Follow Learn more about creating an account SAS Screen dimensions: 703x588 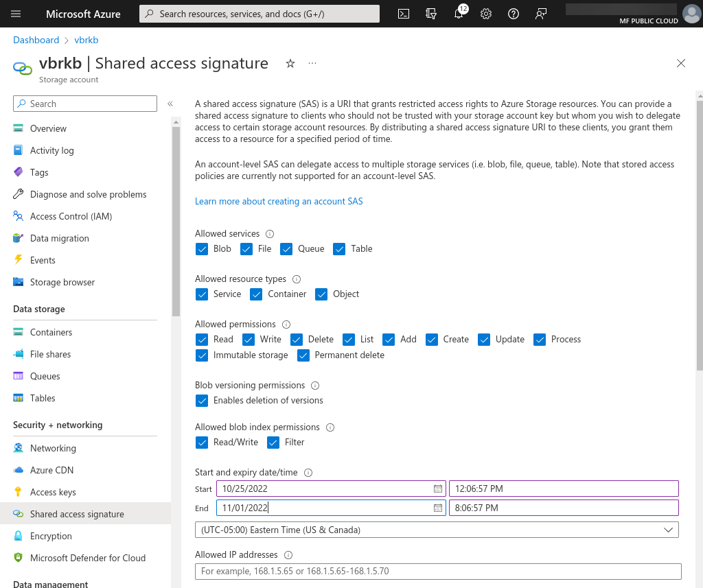(x=279, y=202)
